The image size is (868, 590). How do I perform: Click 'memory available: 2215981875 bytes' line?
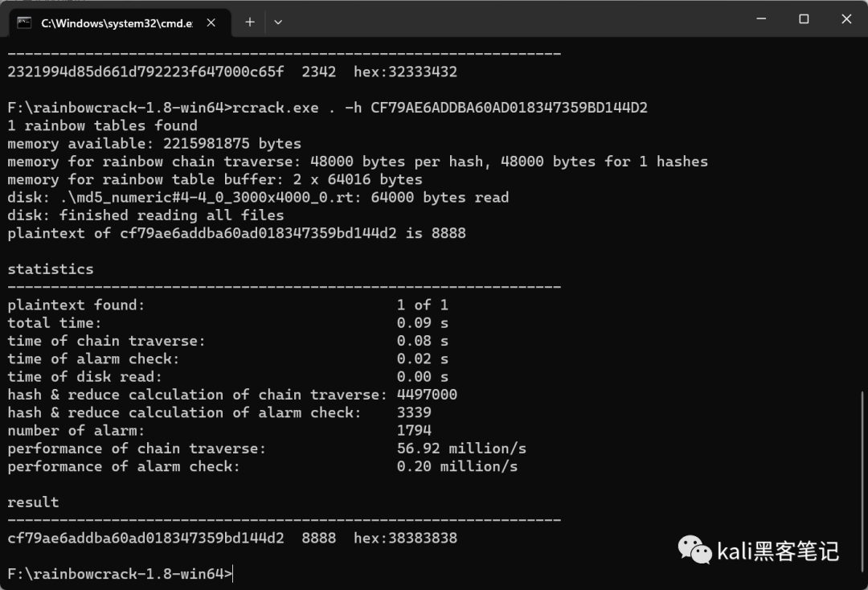(x=154, y=143)
